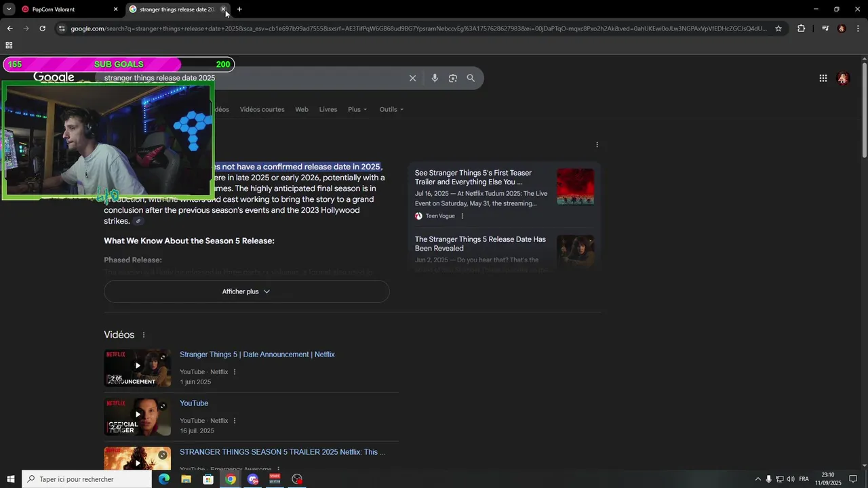The image size is (868, 488).
Task: Click the link chip after 'strikes.'
Action: click(138, 221)
